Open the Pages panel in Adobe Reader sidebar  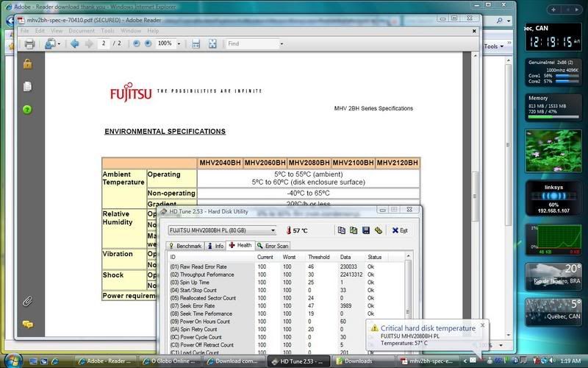coord(27,86)
